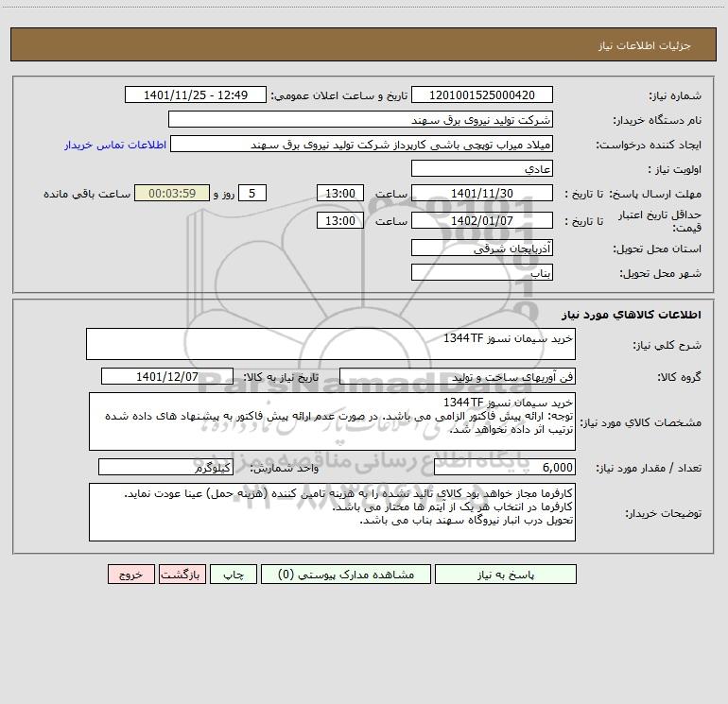Open اطلاعات تماس خریدار link
This screenshot has height=704, width=728.
point(115,145)
